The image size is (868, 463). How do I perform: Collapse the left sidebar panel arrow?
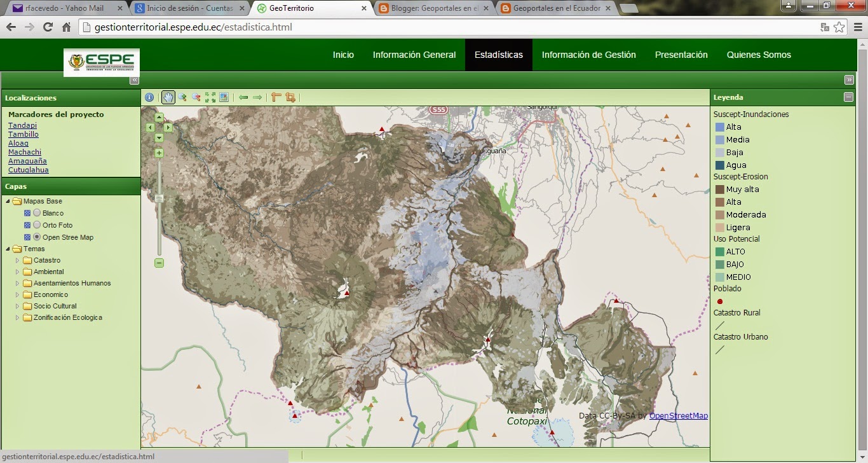(x=134, y=80)
